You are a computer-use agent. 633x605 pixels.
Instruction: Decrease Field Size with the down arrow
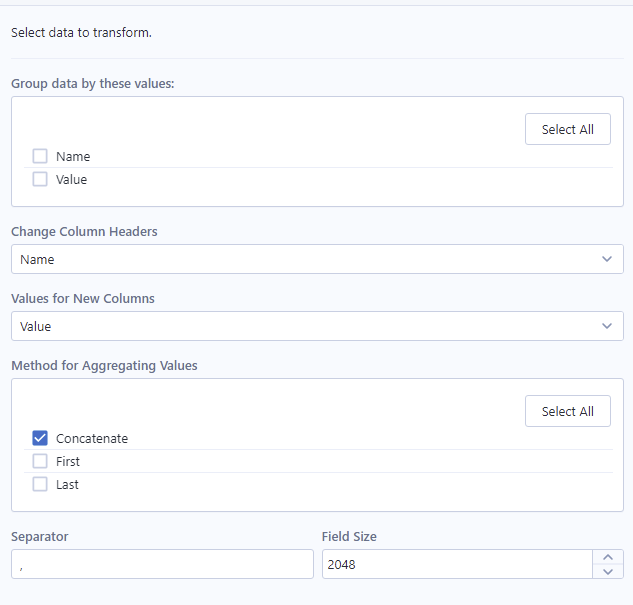coord(608,571)
